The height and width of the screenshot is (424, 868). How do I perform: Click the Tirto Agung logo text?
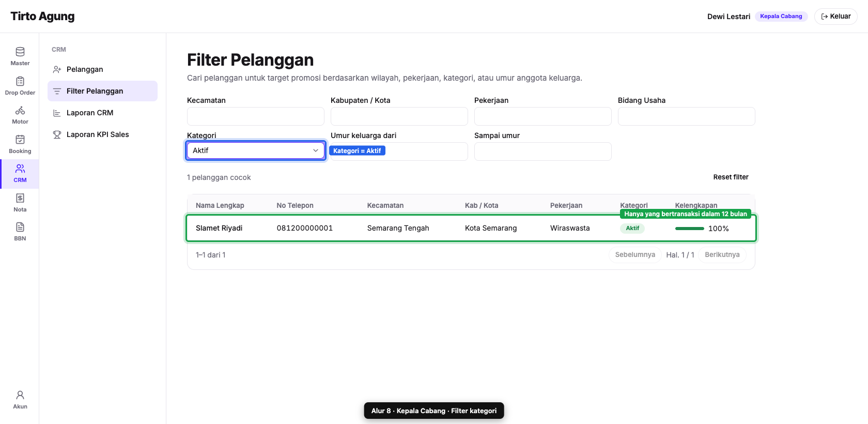pos(42,17)
